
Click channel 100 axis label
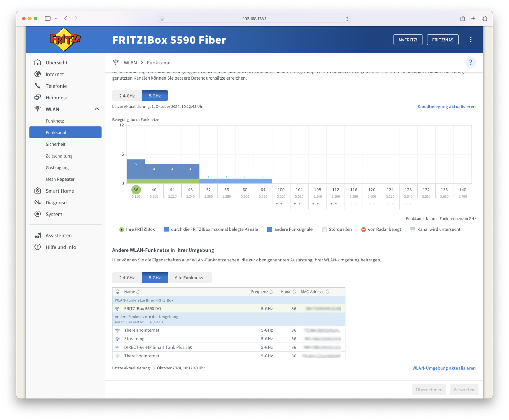tap(281, 190)
